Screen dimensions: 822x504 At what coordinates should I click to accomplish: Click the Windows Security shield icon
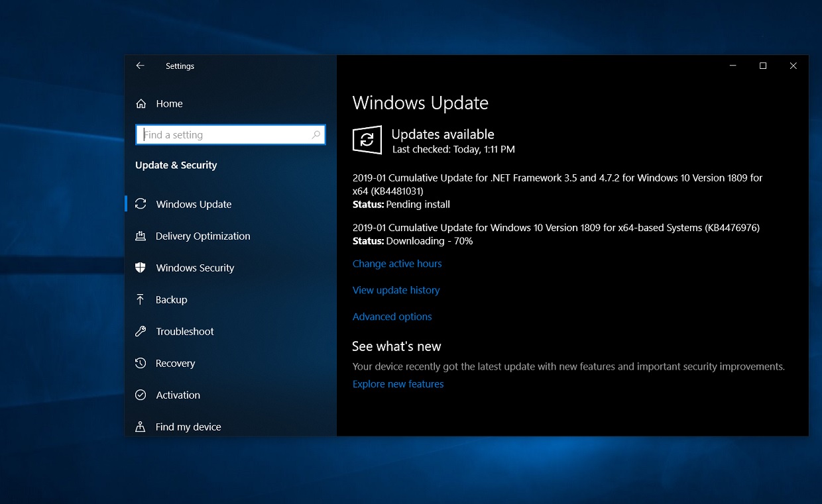coord(141,268)
